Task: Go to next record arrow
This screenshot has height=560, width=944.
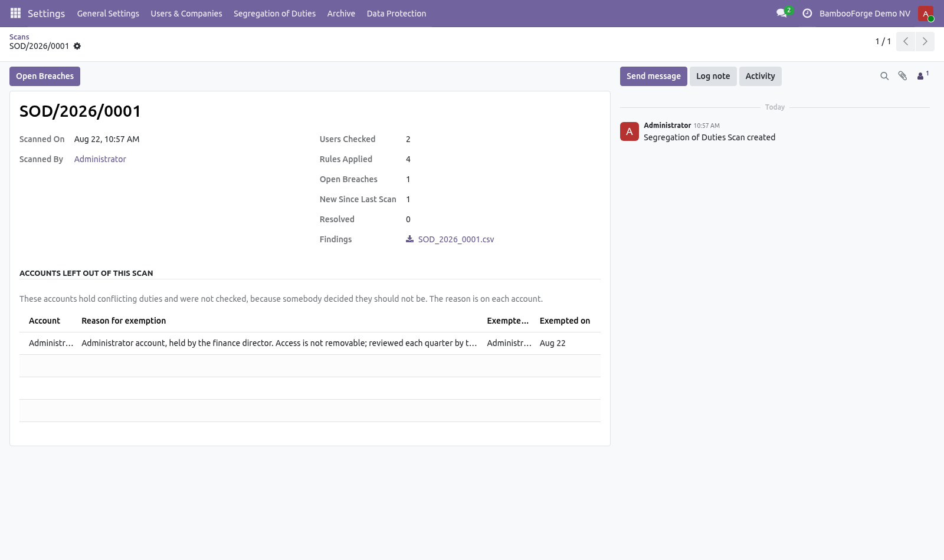Action: (x=925, y=41)
